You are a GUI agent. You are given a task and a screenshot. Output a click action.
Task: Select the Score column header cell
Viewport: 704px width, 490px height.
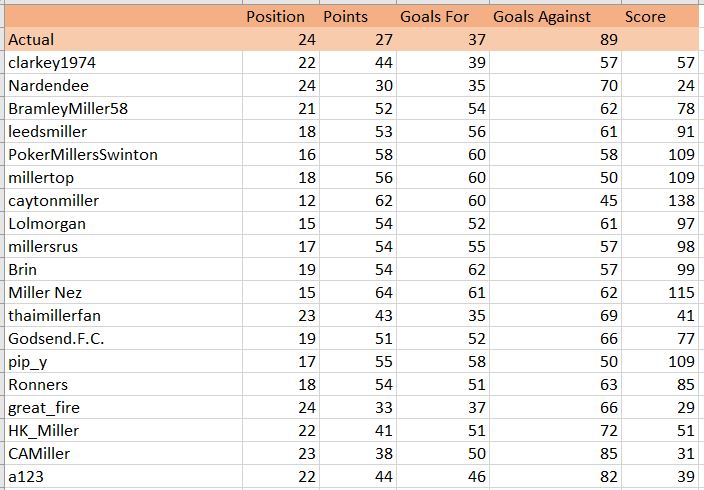660,17
